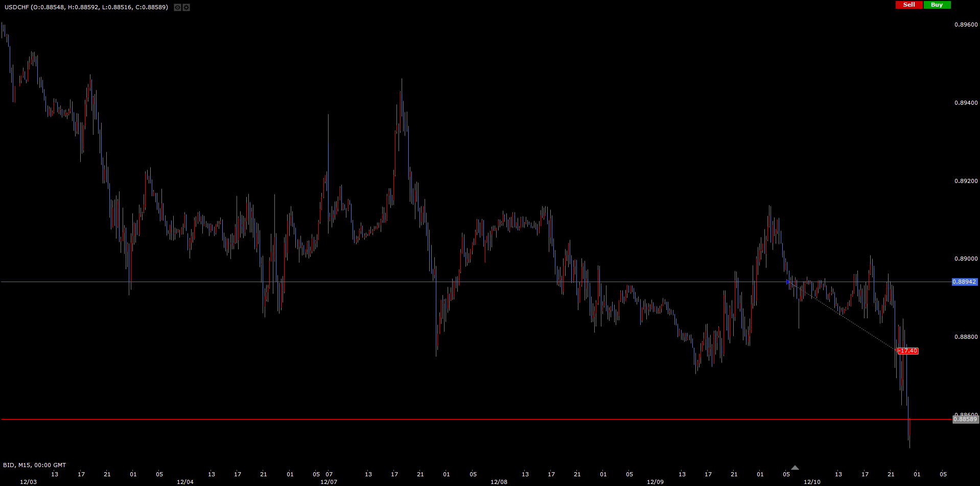The image size is (980, 486).
Task: Click the BID, M15, 00:00 GMT label
Action: (x=34, y=465)
